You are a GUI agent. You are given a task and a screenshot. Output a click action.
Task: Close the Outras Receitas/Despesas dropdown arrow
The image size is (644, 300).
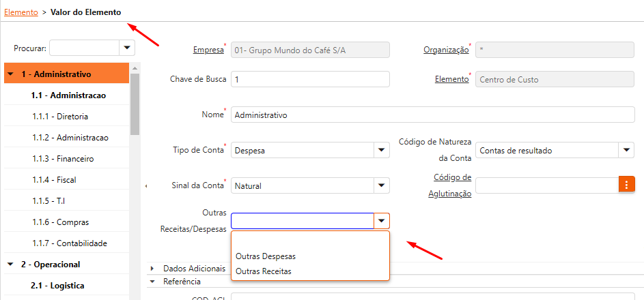381,221
